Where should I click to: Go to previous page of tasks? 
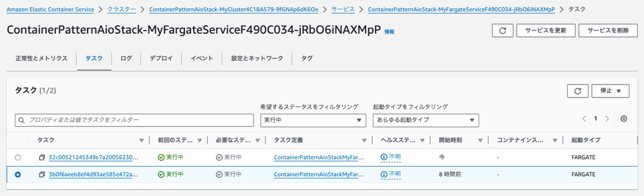(x=584, y=119)
